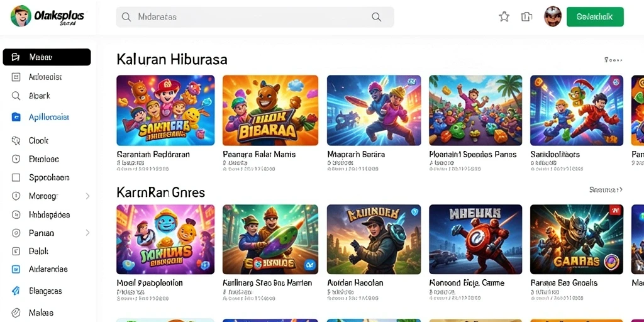Click the Klenoond Bige Carme title

pyautogui.click(x=467, y=283)
